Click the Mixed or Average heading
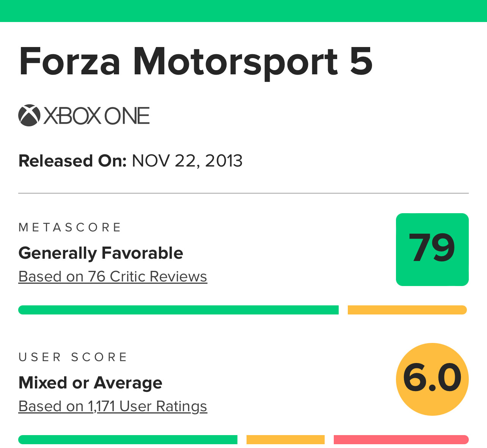487x448 pixels. point(90,383)
